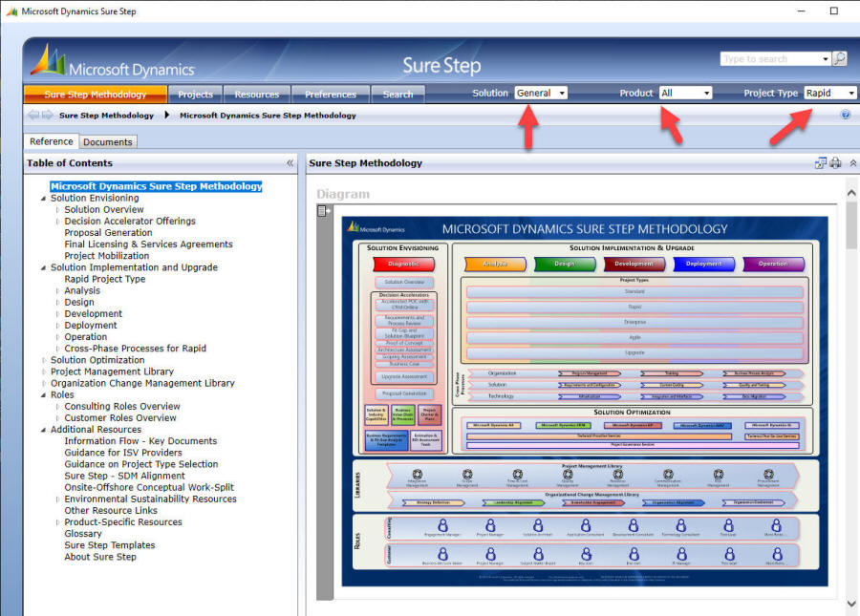Open Proposal Generation in the tree
The height and width of the screenshot is (616, 860).
point(108,232)
